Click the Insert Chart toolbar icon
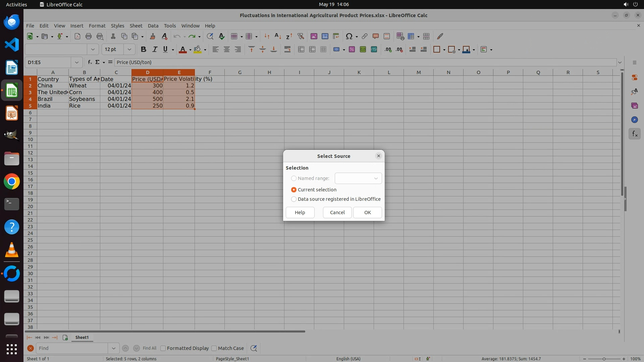 click(x=325, y=36)
